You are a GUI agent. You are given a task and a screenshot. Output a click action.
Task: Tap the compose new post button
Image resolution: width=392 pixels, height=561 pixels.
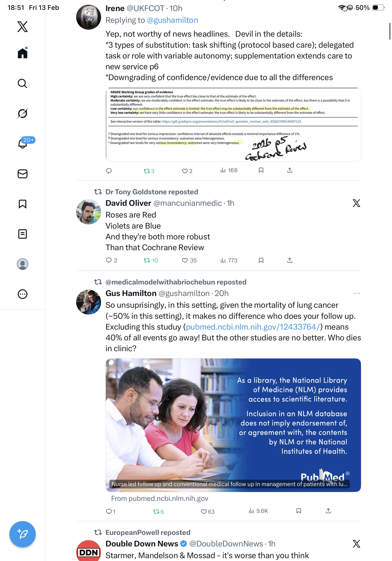(23, 534)
